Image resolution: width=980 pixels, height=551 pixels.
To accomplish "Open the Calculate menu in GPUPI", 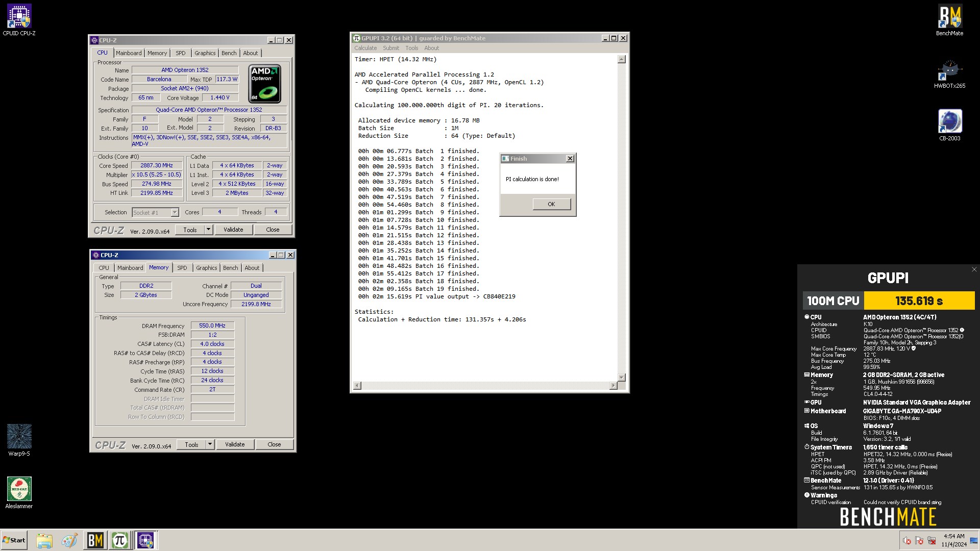I will point(365,48).
